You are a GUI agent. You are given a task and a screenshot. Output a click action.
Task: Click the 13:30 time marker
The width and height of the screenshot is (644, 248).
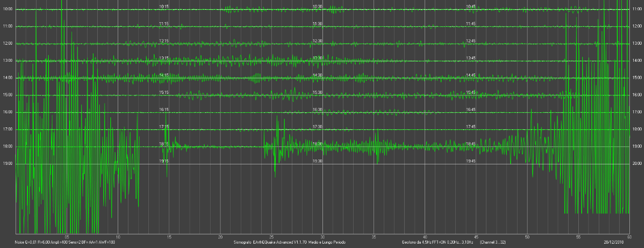point(318,58)
